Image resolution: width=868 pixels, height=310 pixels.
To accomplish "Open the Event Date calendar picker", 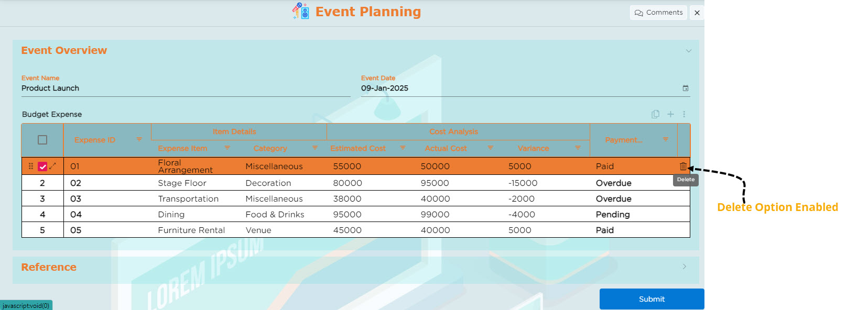I will pyautogui.click(x=685, y=88).
